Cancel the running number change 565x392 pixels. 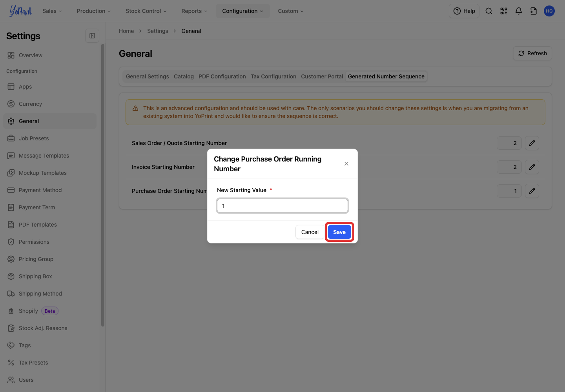(x=310, y=232)
